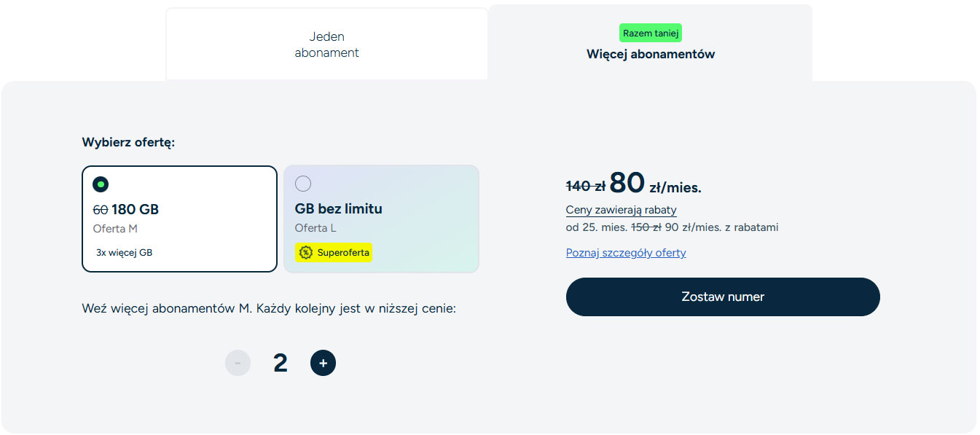980x435 pixels.
Task: Switch to the Jeden abonament tab
Action: tap(326, 44)
